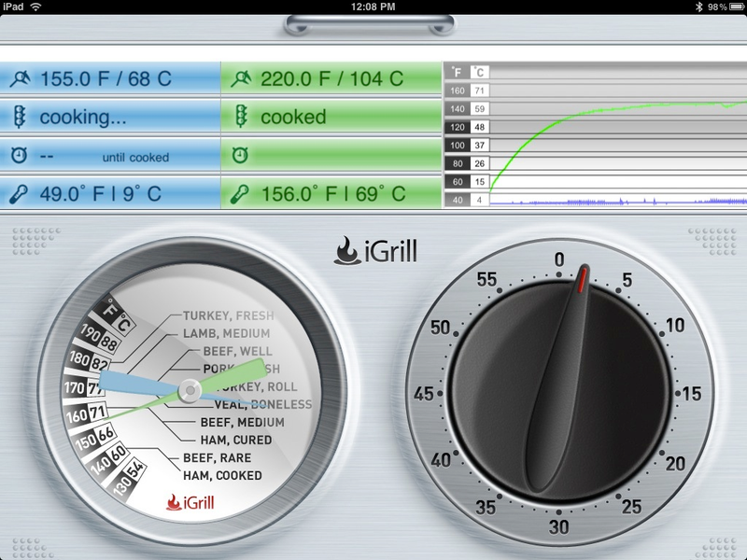Viewport: 747px width, 560px height.
Task: Tap the 'until cooked' timer row
Action: point(110,155)
